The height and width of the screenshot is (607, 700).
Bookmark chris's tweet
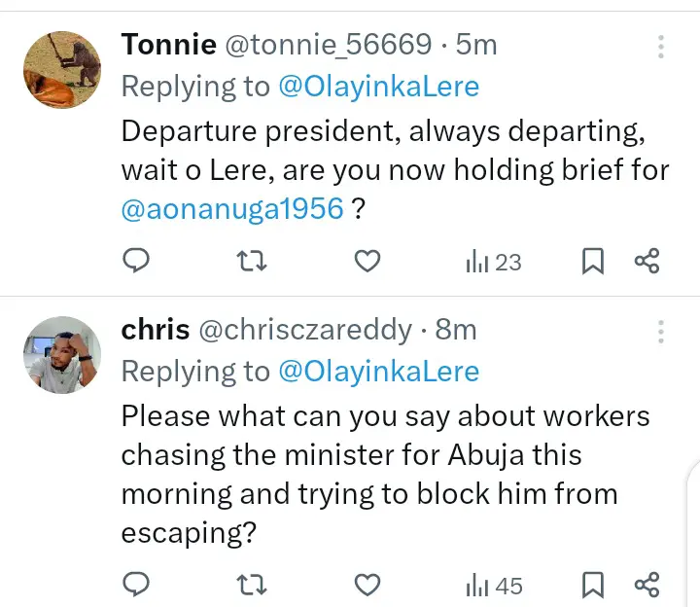(x=593, y=585)
